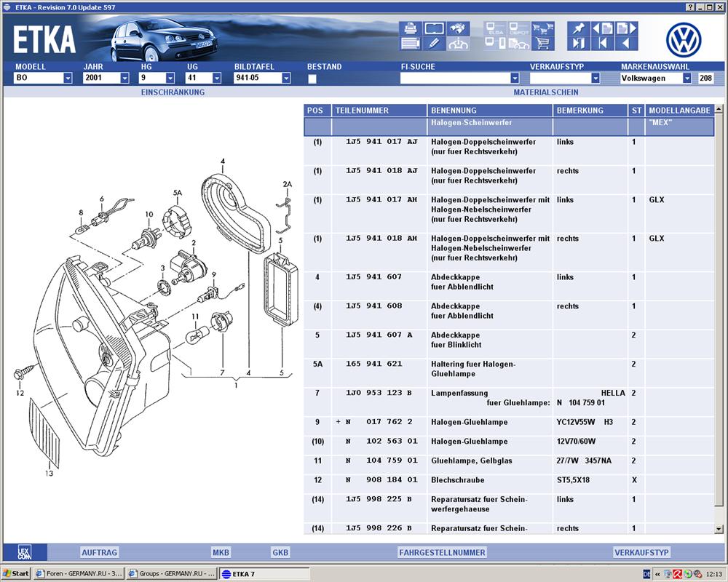Click the FI-SUCHE input field
Screen dimensions: 728x582
(x=455, y=78)
